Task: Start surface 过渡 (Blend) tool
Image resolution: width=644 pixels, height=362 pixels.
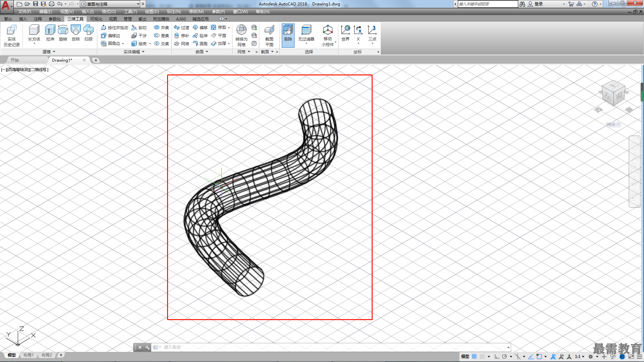Action: [x=181, y=27]
